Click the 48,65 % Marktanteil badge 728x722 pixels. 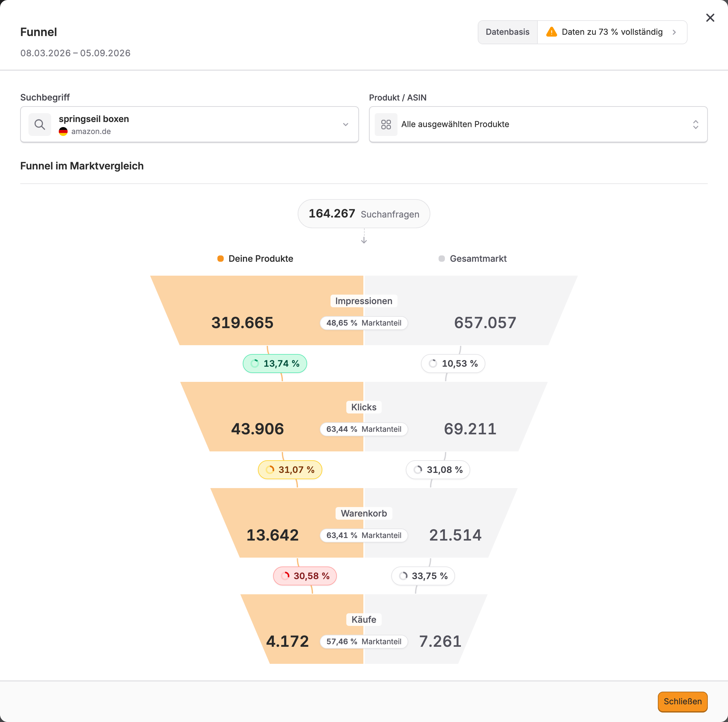click(x=364, y=323)
